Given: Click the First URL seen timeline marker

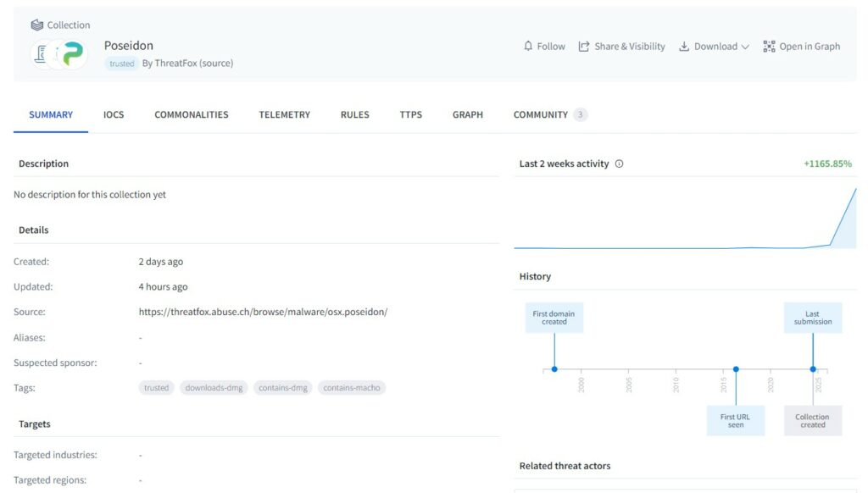Looking at the screenshot, I should pyautogui.click(x=736, y=369).
